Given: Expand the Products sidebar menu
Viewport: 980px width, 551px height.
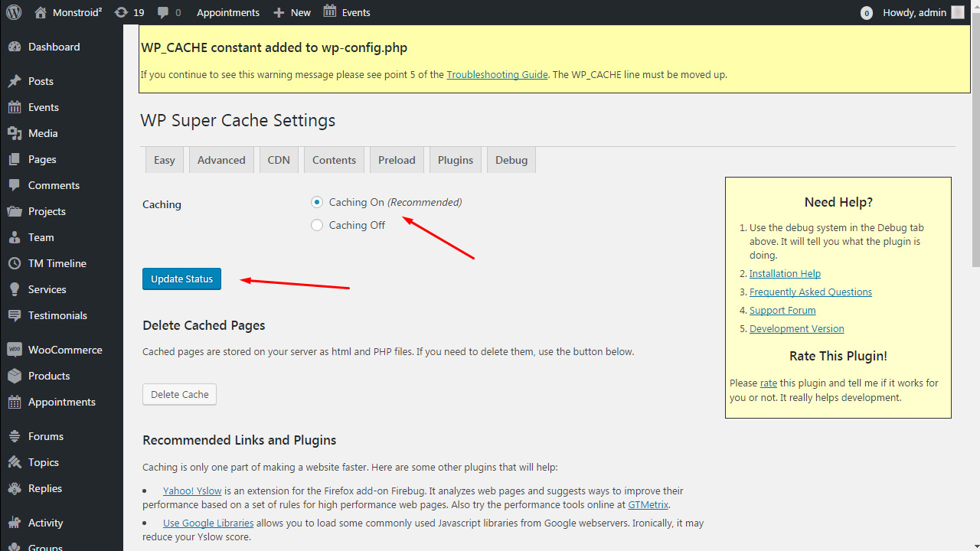Looking at the screenshot, I should [x=51, y=375].
